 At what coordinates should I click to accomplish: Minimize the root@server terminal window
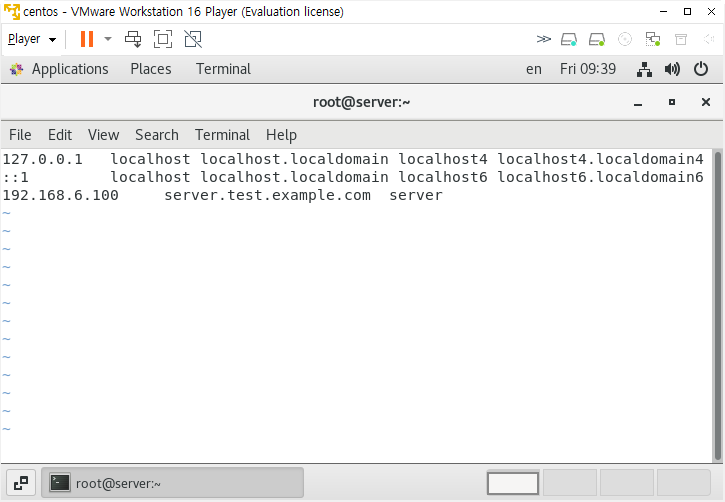point(638,103)
